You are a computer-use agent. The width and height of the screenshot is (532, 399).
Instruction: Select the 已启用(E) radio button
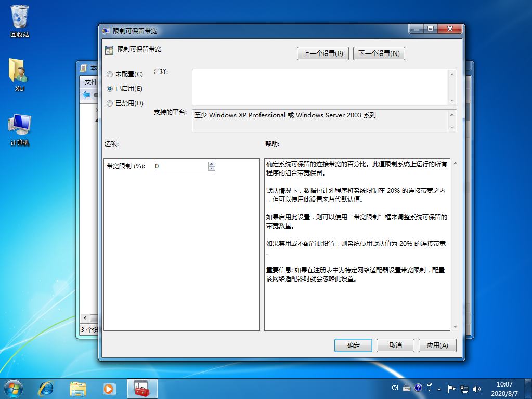click(110, 89)
